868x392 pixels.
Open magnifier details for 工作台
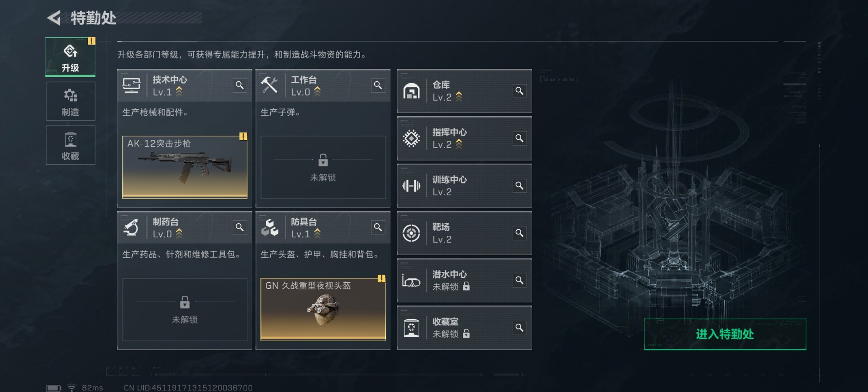pos(378,85)
